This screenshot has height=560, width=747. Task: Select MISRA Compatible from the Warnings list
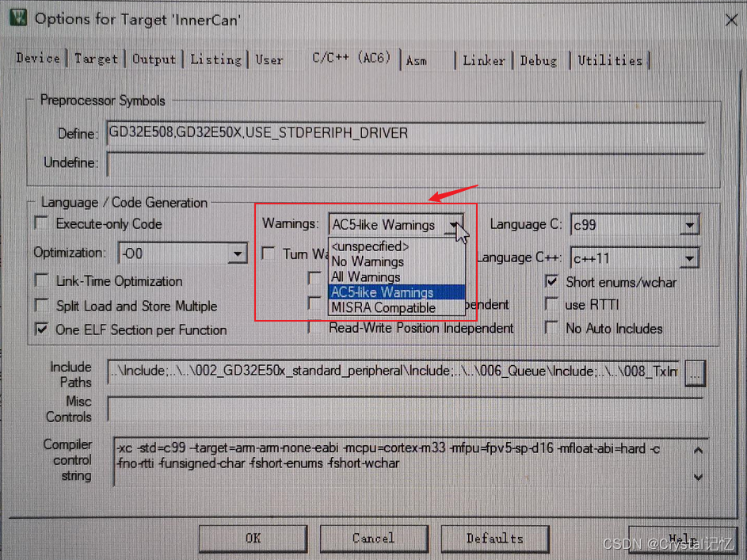pyautogui.click(x=371, y=307)
